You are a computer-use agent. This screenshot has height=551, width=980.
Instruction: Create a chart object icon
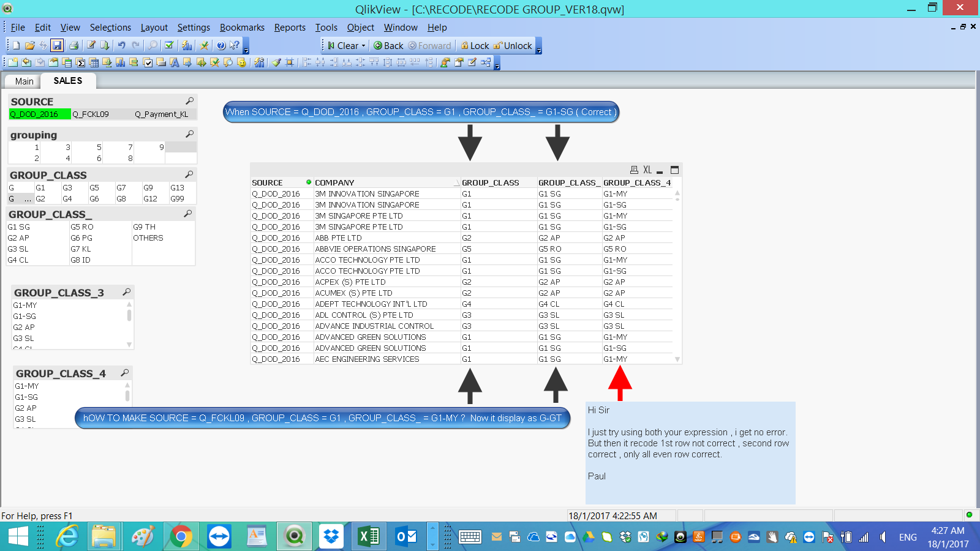pos(121,62)
